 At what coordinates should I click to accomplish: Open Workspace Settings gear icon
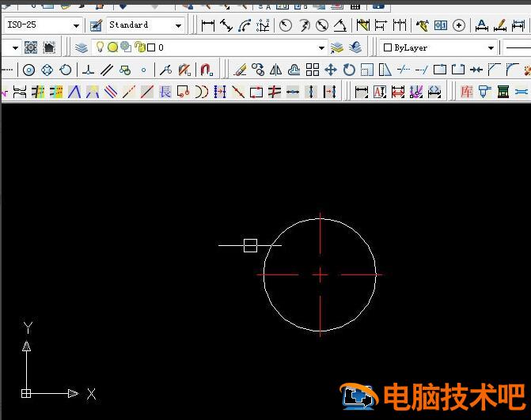[31, 47]
